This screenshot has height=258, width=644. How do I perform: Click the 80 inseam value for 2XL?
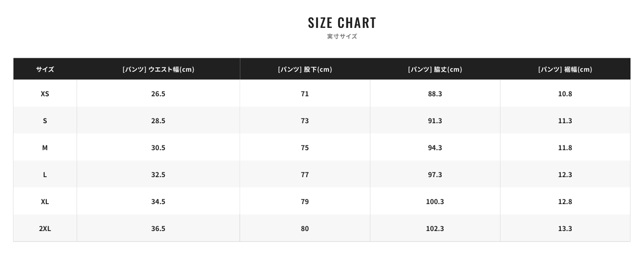[305, 229]
